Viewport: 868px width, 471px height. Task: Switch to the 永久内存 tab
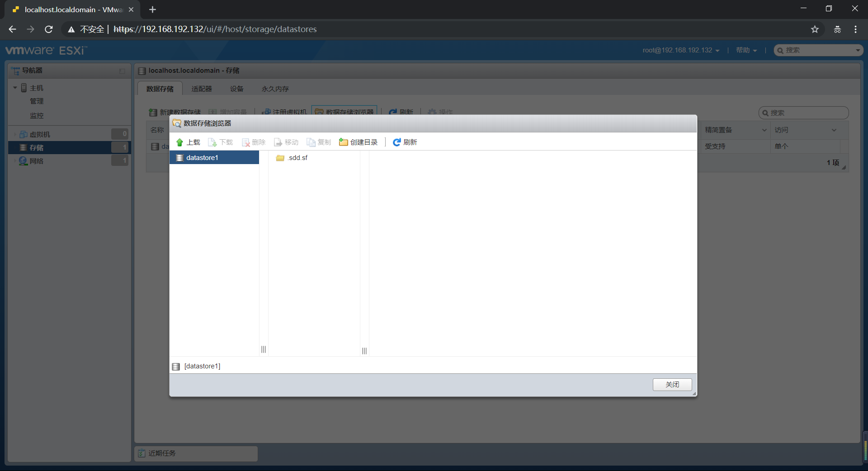275,89
